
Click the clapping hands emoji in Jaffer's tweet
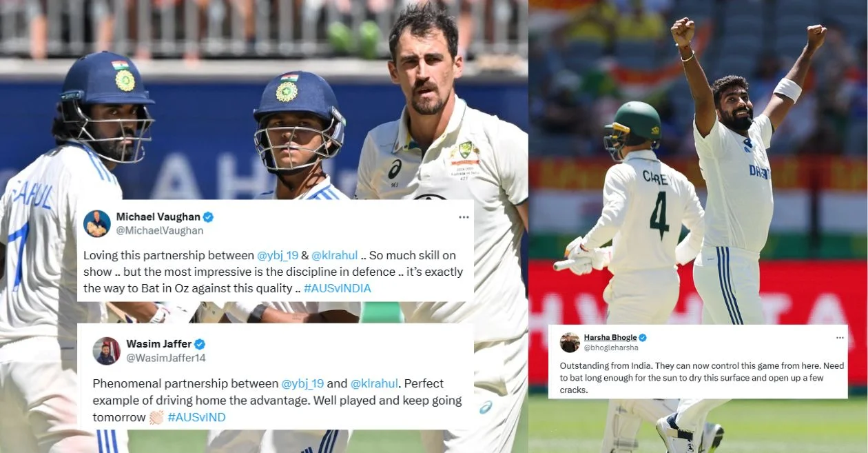point(156,417)
